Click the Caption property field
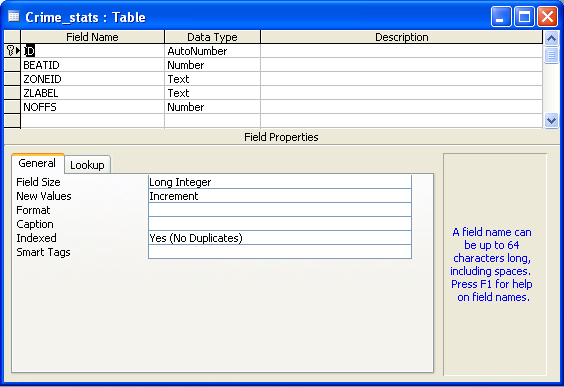The width and height of the screenshot is (564, 387). point(280,224)
